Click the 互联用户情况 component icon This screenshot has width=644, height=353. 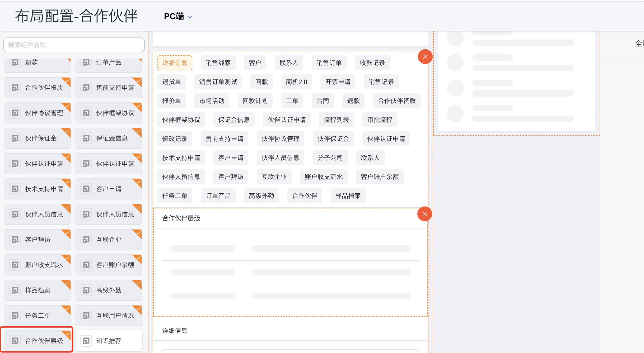86,316
